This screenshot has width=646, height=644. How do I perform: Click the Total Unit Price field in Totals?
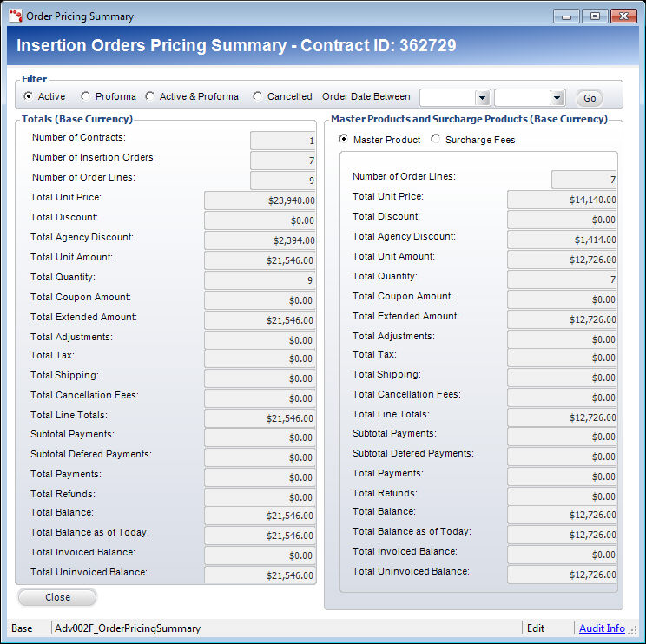(x=260, y=200)
